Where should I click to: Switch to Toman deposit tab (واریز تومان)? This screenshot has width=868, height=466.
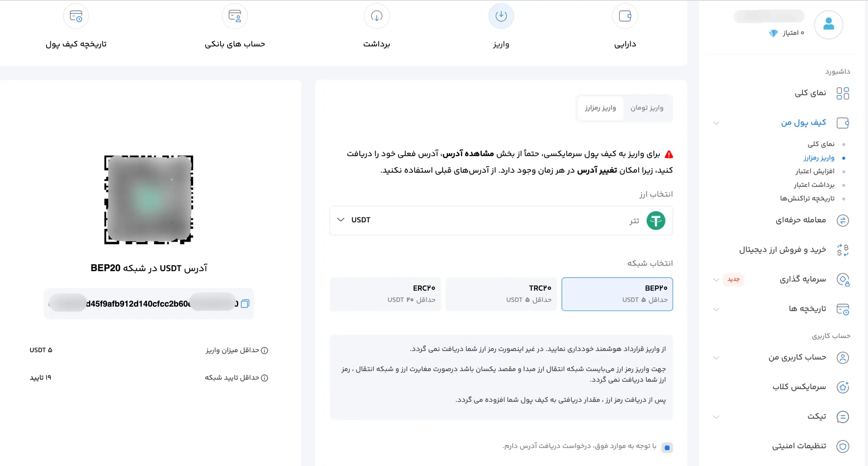coord(647,108)
